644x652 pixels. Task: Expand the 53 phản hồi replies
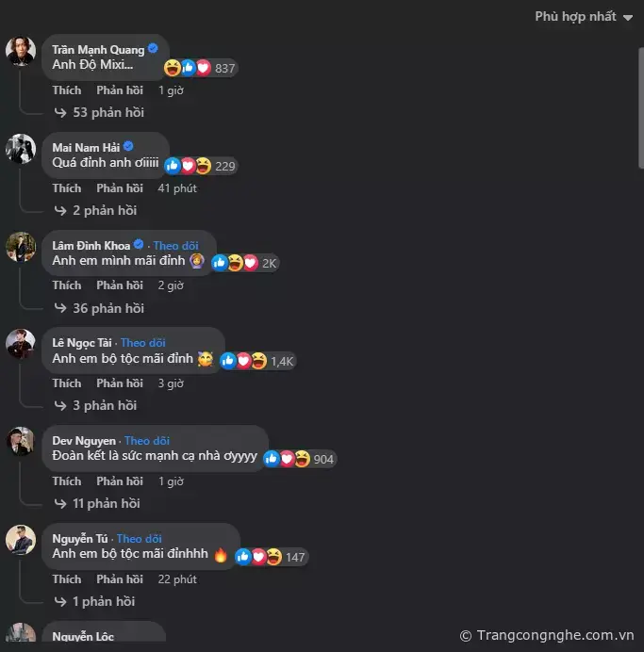coord(99,112)
